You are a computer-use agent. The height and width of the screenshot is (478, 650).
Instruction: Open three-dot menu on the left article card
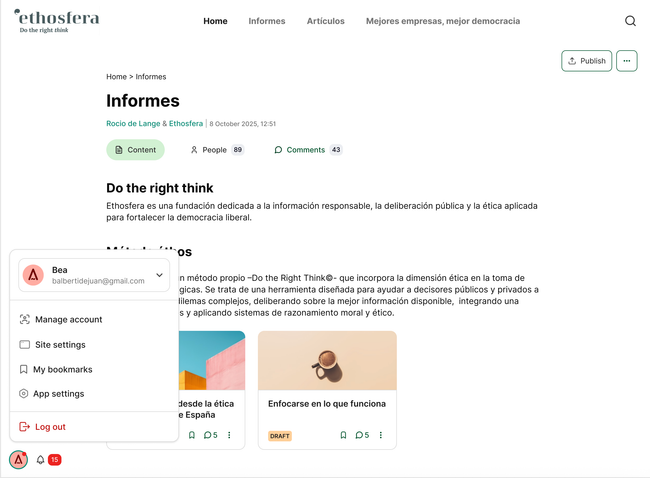pyautogui.click(x=229, y=436)
